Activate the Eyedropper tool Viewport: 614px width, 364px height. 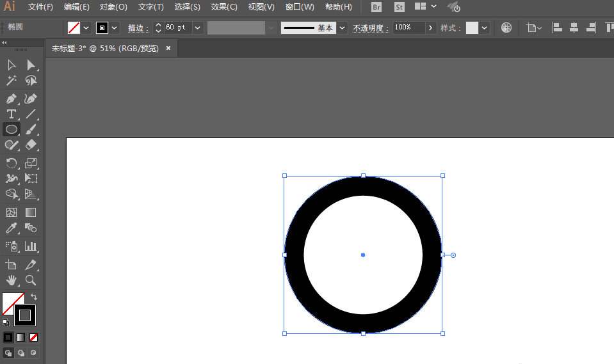pos(11,228)
